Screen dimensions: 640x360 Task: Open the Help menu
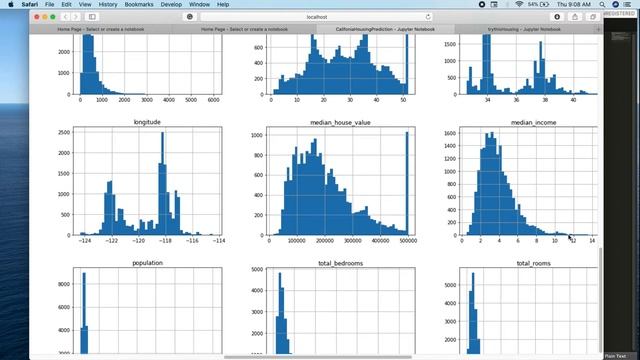tap(223, 4)
